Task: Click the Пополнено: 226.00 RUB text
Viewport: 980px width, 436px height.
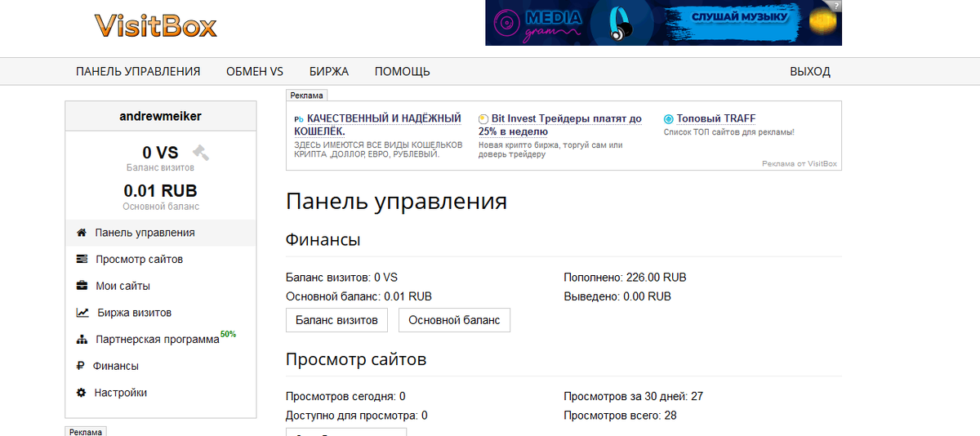Action: click(x=625, y=278)
